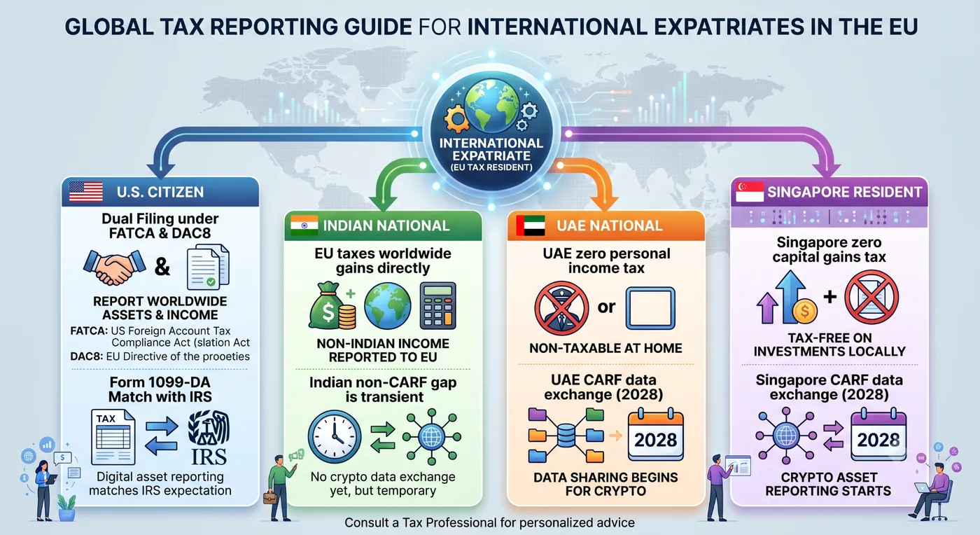
Task: Click the central globe with gears icon
Action: pyautogui.click(x=491, y=106)
